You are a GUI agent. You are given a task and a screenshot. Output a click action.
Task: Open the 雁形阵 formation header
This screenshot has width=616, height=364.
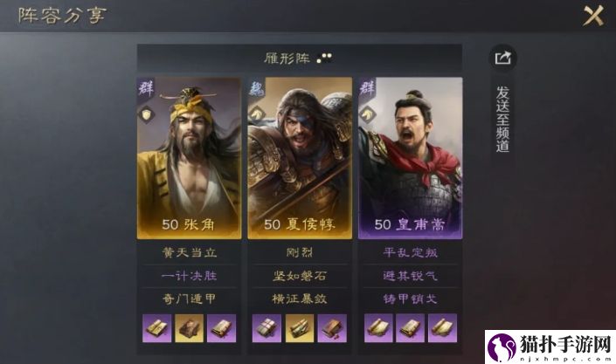click(299, 58)
